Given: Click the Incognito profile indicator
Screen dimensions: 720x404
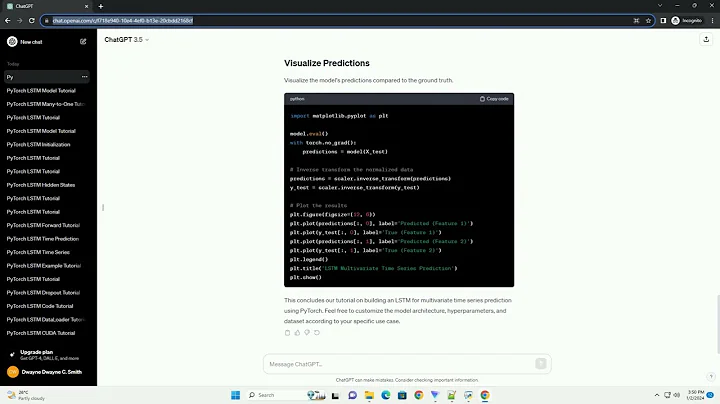Looking at the screenshot, I should [687, 21].
